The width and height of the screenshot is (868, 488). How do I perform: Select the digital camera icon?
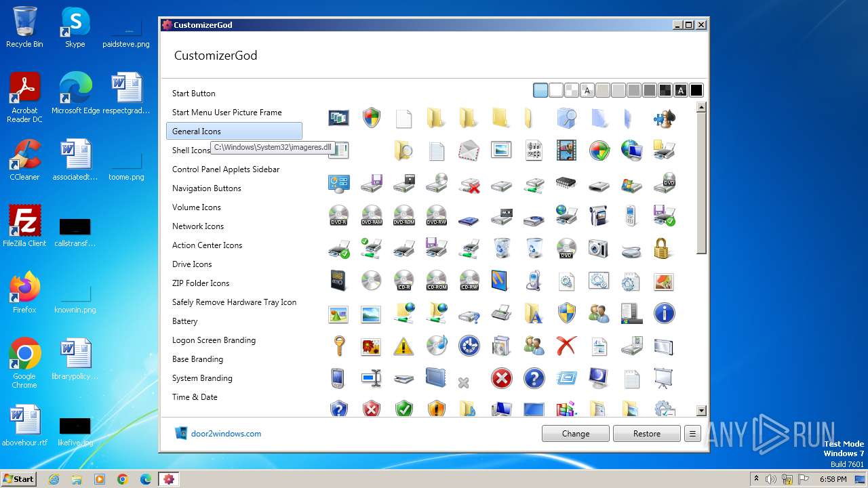click(599, 248)
